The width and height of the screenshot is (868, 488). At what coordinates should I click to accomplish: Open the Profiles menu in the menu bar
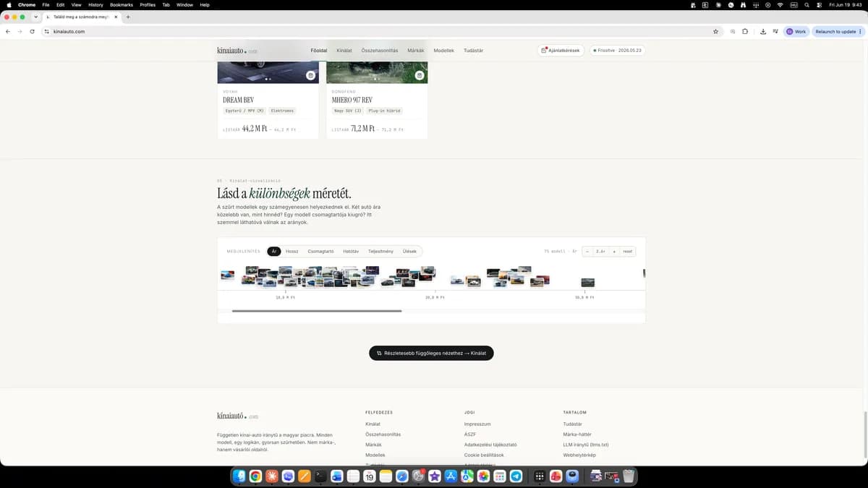(148, 4)
